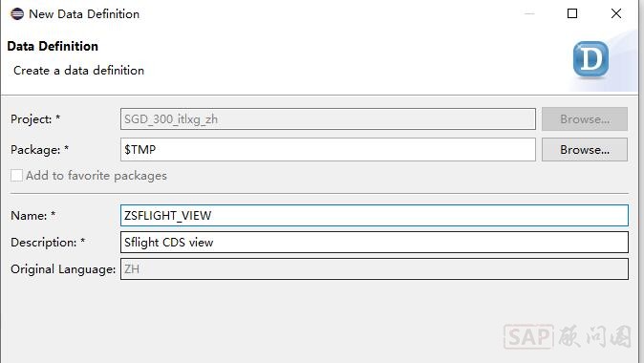Click the Original Language: label

63,269
